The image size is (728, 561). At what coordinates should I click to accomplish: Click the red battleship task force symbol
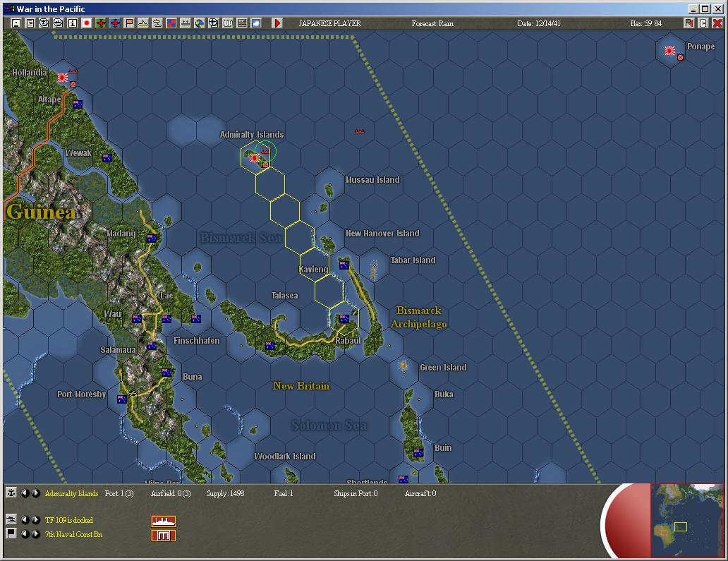(x=164, y=521)
